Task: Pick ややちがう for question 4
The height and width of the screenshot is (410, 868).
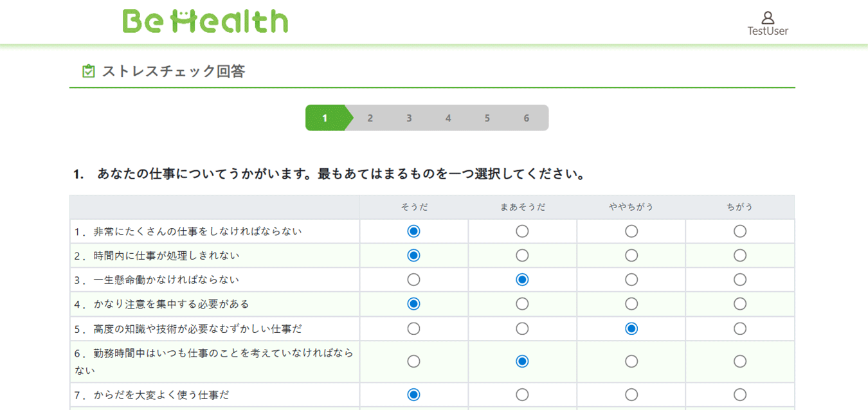Action: click(x=631, y=303)
